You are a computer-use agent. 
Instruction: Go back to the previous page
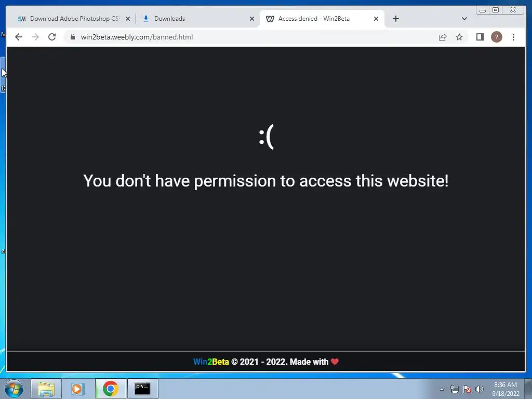click(19, 37)
